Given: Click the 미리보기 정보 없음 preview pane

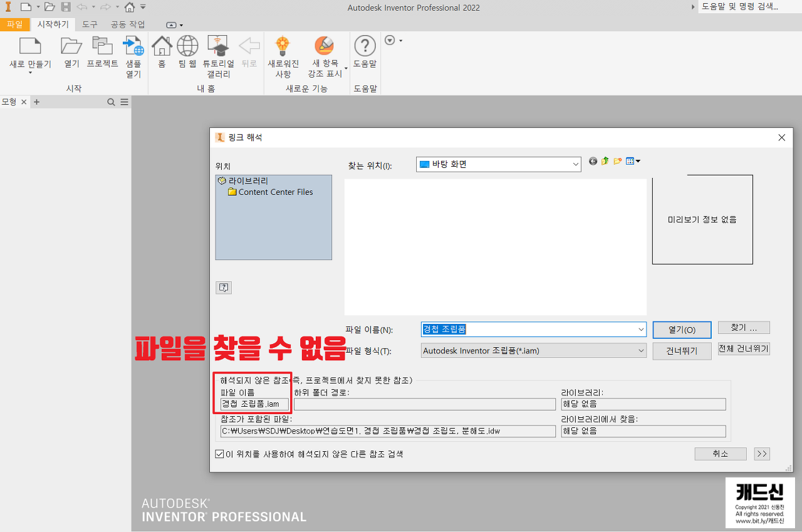Looking at the screenshot, I should tap(702, 219).
